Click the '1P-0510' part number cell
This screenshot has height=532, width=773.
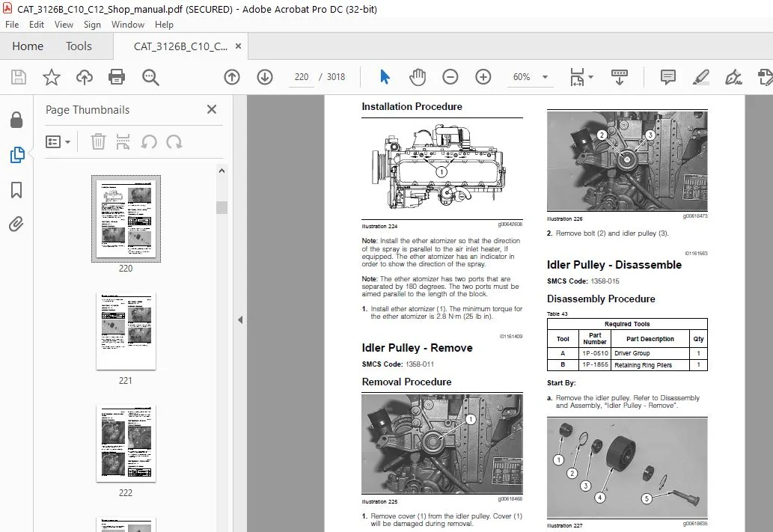pos(595,353)
